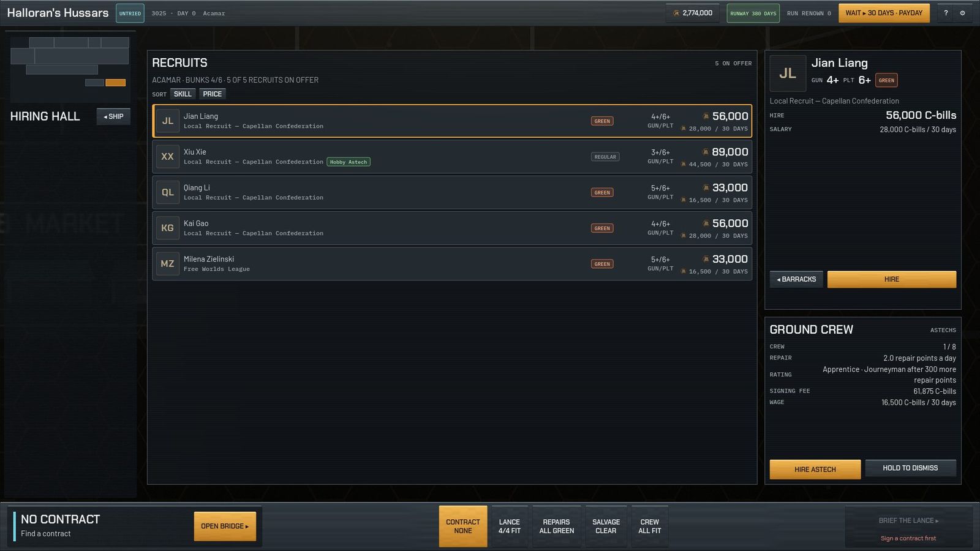Sort recruits by Price
This screenshot has width=980, height=551.
point(213,94)
